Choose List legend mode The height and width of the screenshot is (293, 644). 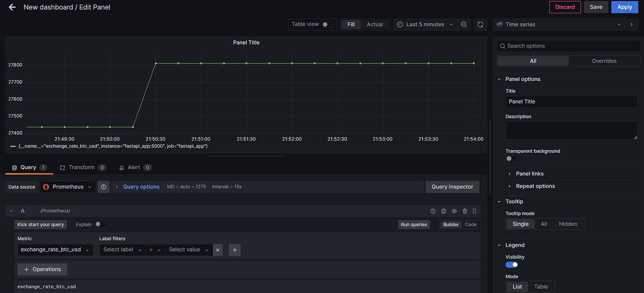(517, 287)
